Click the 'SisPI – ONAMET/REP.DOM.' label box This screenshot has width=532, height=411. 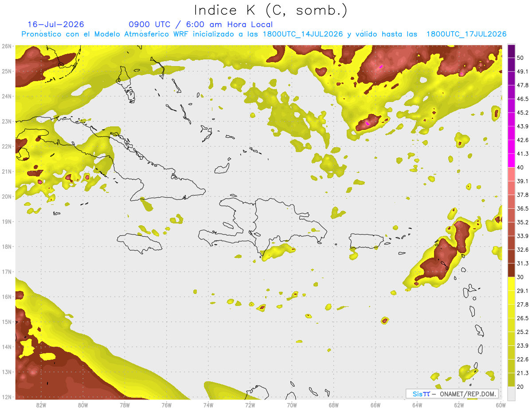(x=452, y=394)
